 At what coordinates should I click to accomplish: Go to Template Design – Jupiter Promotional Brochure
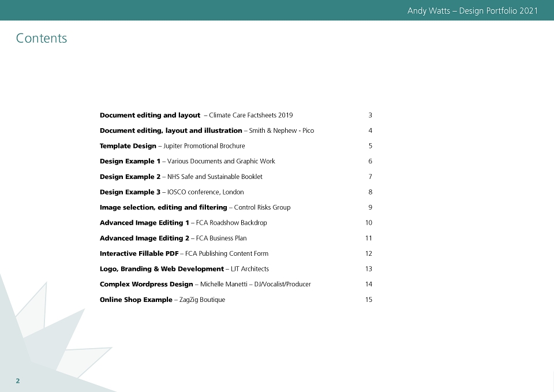(172, 146)
